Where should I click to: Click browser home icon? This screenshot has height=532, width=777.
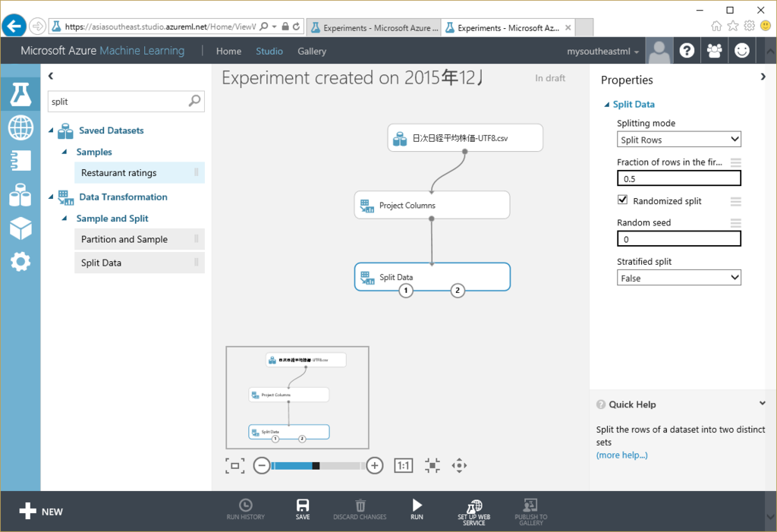716,26
